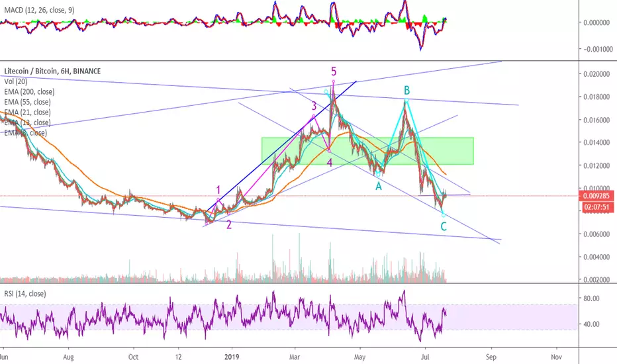Click the Aug label on the time axis
617x364 pixels.
pos(68,357)
